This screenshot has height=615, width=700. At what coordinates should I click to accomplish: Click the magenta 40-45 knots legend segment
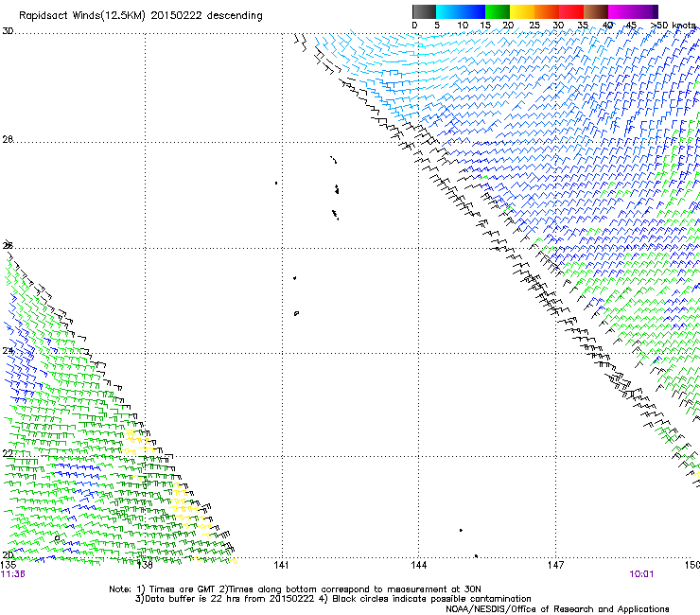(621, 11)
